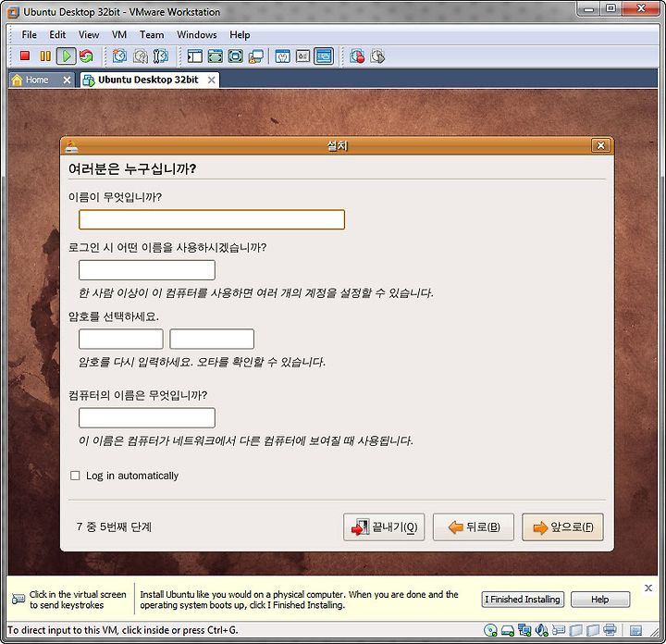Click the first password field
This screenshot has width=666, height=644.
click(121, 339)
